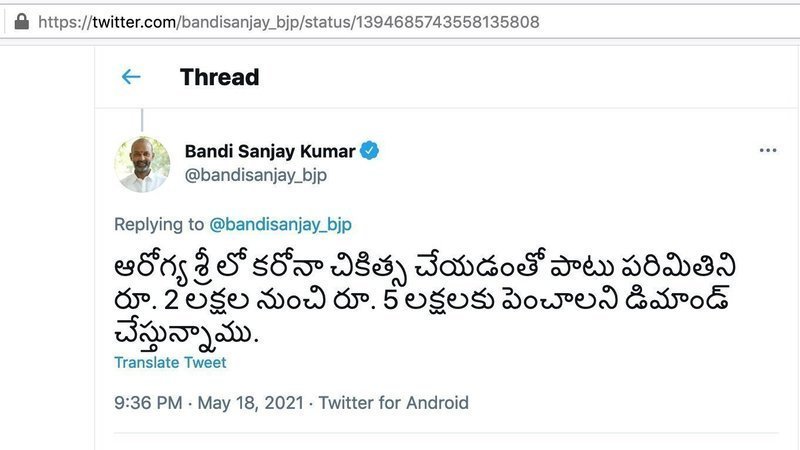
Task: Click the blue verified badge
Action: click(370, 151)
